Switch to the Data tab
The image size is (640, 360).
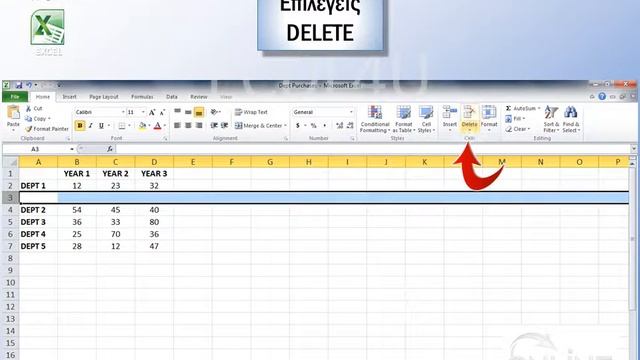click(x=172, y=97)
